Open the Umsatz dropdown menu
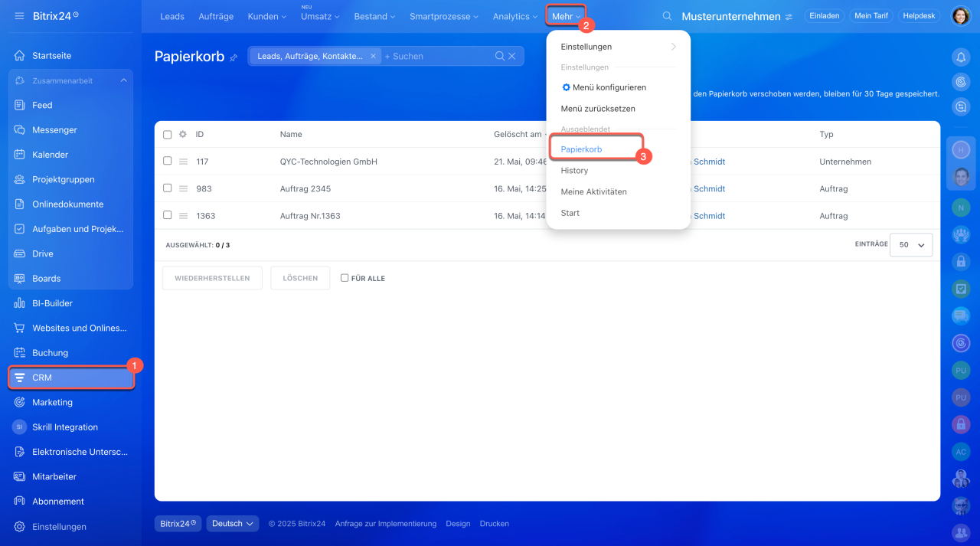This screenshot has width=980, height=546. pyautogui.click(x=320, y=16)
